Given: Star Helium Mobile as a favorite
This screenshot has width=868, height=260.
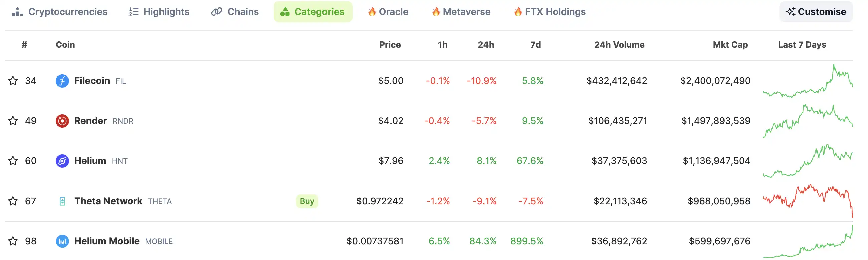Looking at the screenshot, I should 13,241.
